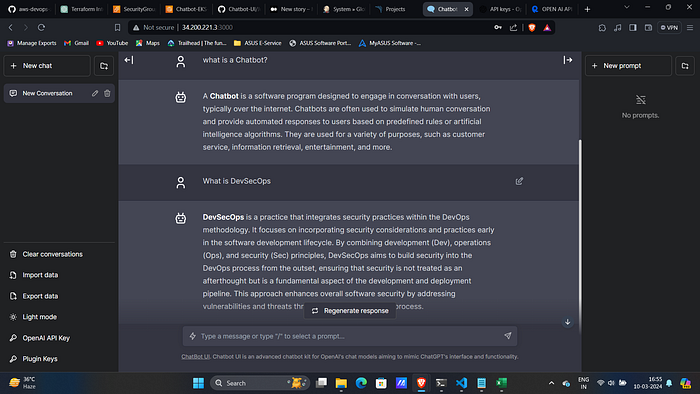Switch to Terraform tab
The width and height of the screenshot is (700, 394).
click(82, 9)
